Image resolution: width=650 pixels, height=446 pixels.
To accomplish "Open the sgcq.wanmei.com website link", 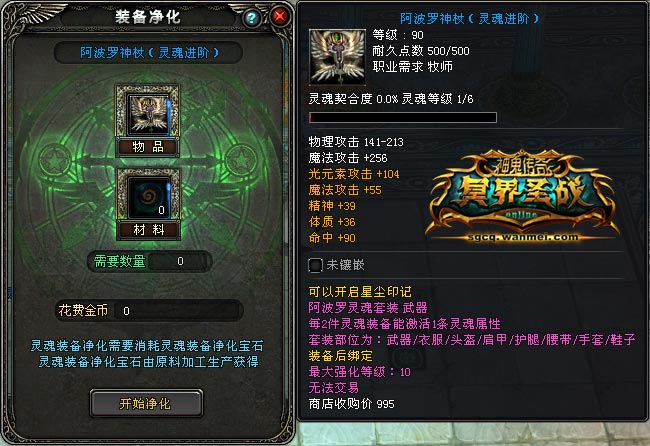I will 522,237.
